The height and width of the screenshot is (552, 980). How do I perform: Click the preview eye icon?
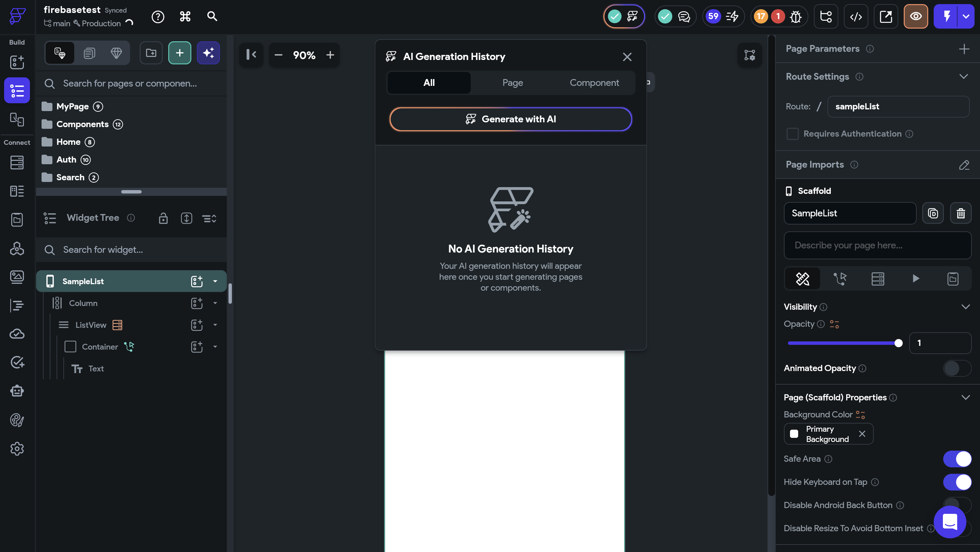pyautogui.click(x=915, y=16)
